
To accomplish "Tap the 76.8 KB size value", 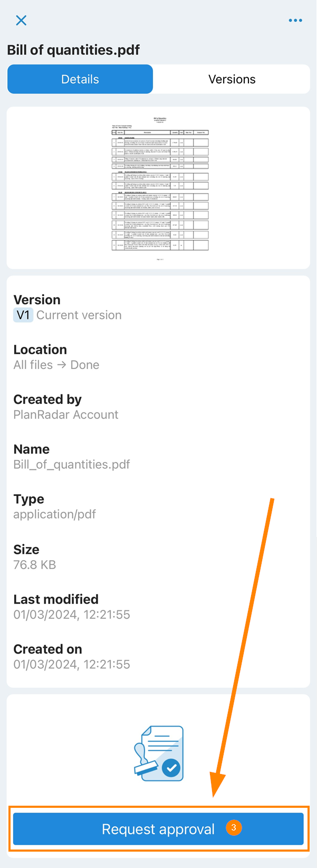I will (x=34, y=565).
